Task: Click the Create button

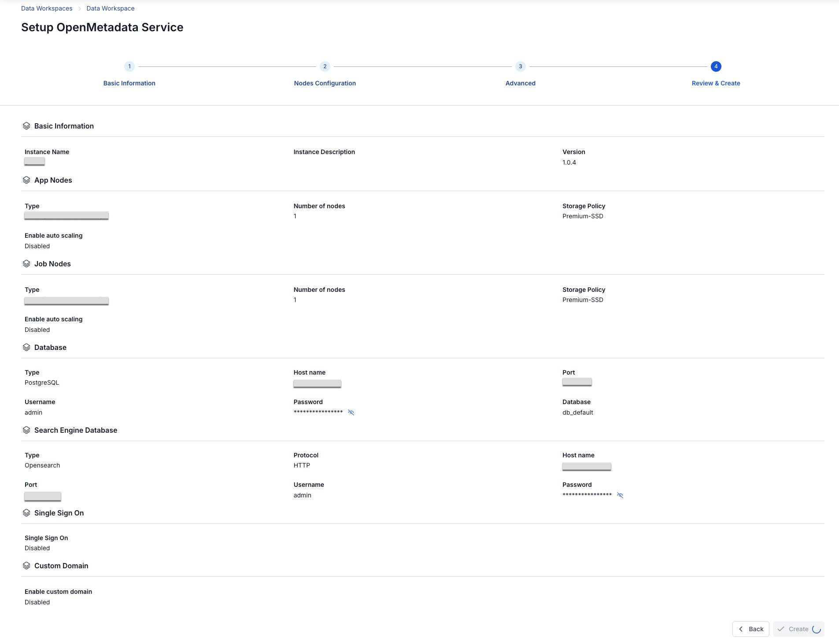Action: (x=798, y=629)
